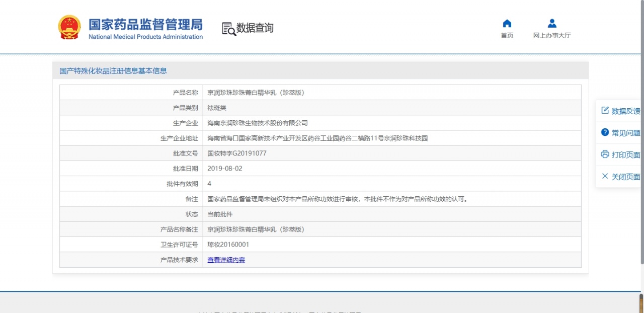Open the 网上办事大厅 user icon
Viewport: 644px width, 313px height.
[x=552, y=24]
